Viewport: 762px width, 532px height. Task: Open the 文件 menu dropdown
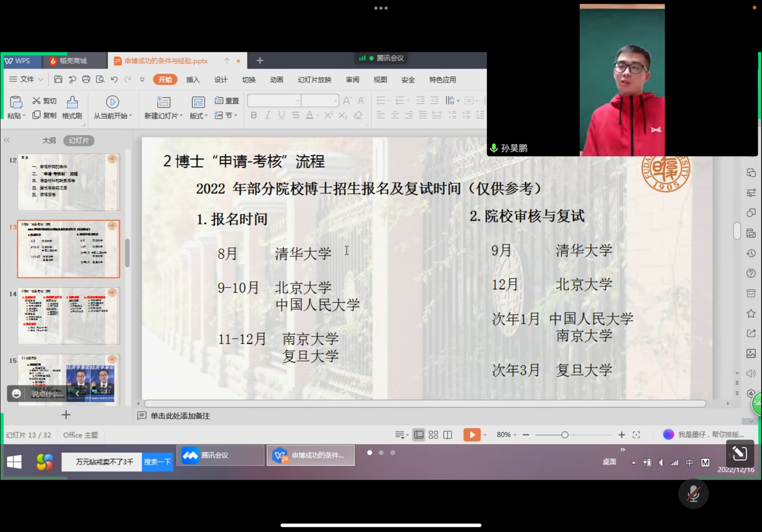pos(26,79)
